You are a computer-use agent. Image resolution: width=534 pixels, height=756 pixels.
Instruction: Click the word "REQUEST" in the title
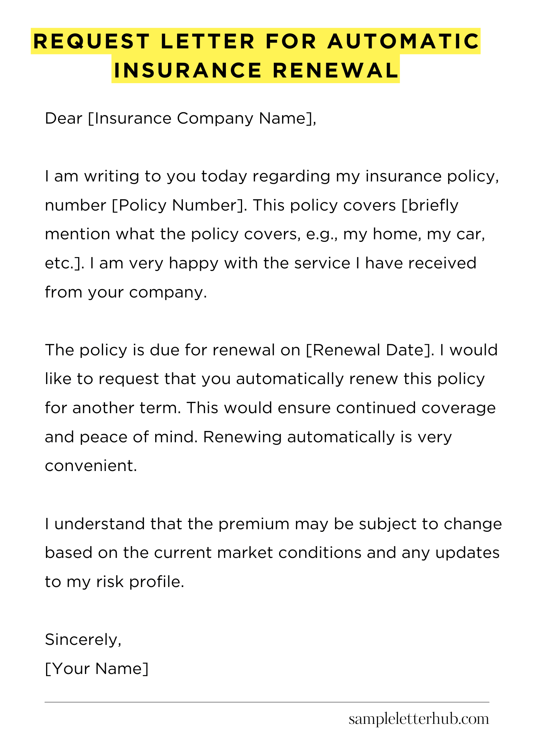tap(92, 41)
